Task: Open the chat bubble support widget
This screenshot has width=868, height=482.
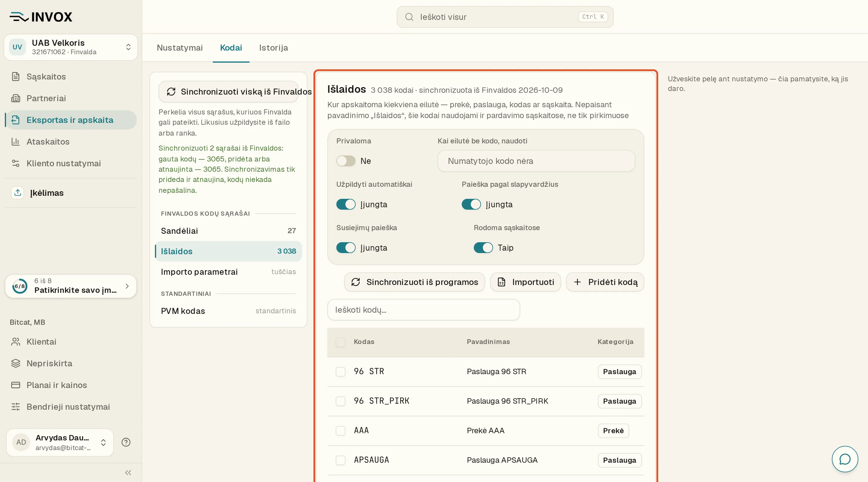Action: point(845,459)
